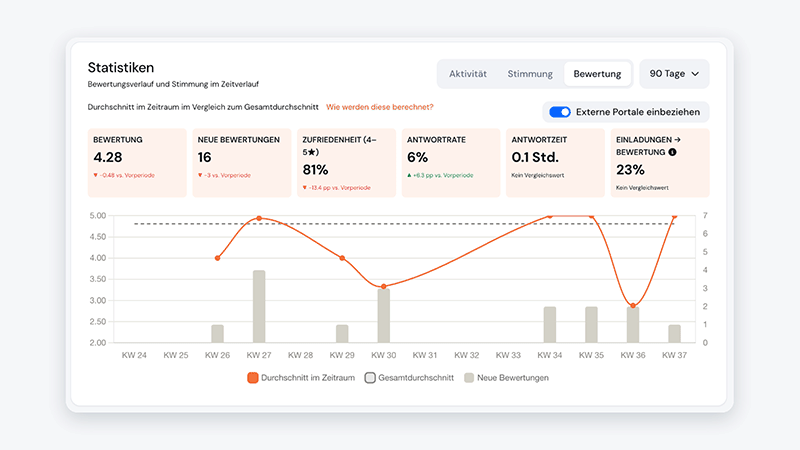The height and width of the screenshot is (450, 800).
Task: Open the 90 Tage period dropdown
Action: [x=674, y=74]
